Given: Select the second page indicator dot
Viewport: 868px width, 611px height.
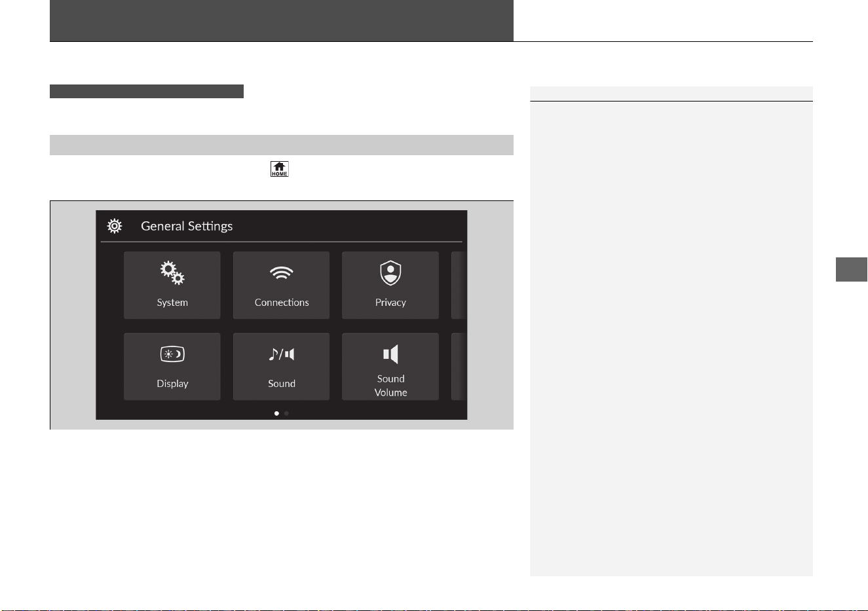Looking at the screenshot, I should click(x=286, y=413).
